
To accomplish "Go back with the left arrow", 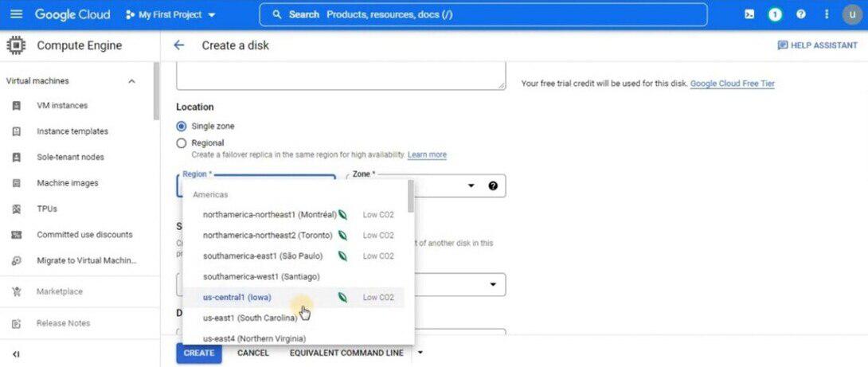I will (x=179, y=45).
